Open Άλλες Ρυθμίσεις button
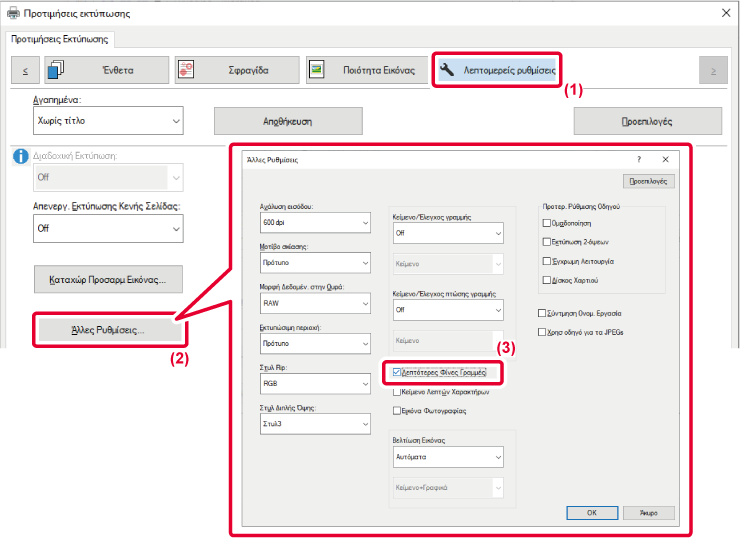 pos(109,330)
